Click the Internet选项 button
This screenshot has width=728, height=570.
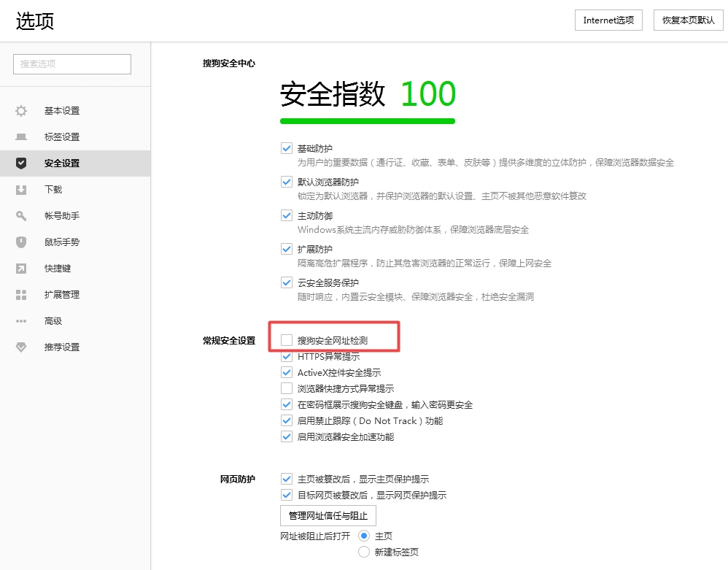608,20
